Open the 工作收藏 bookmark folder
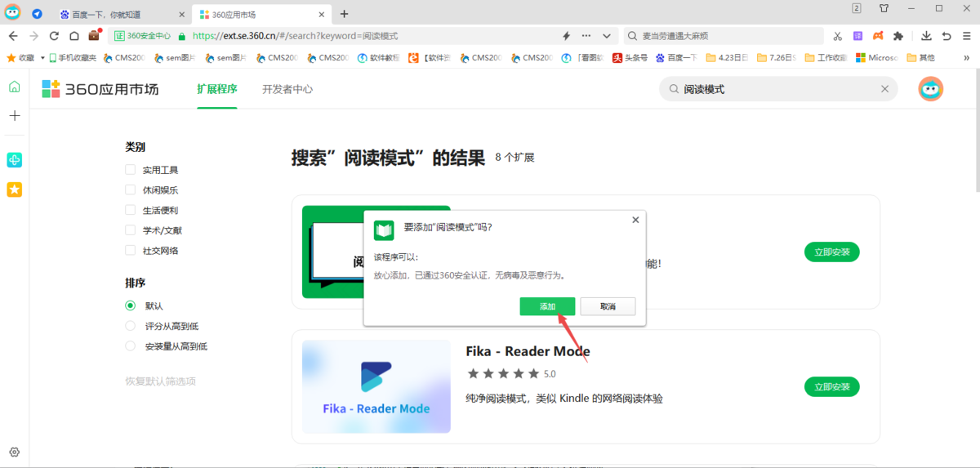The height and width of the screenshot is (468, 980). coord(826,58)
